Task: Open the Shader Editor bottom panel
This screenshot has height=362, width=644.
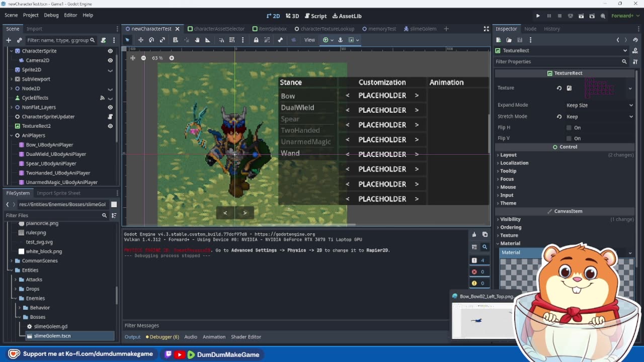Action: [x=246, y=337]
